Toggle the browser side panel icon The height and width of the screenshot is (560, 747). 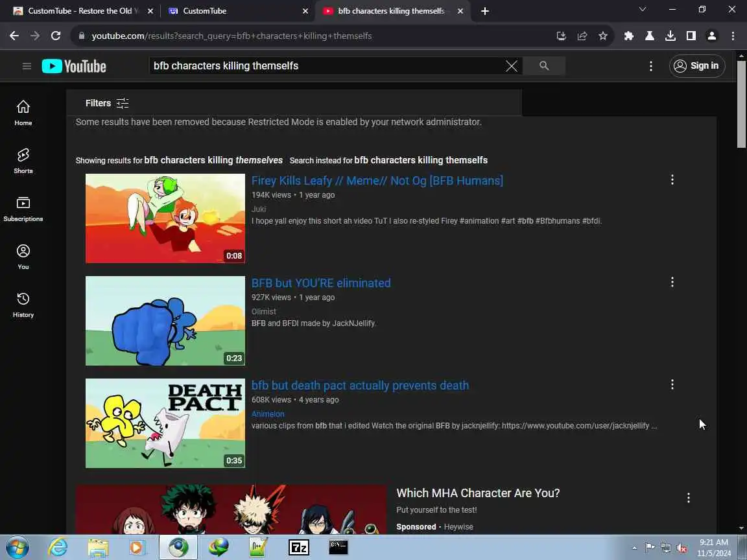tap(691, 36)
